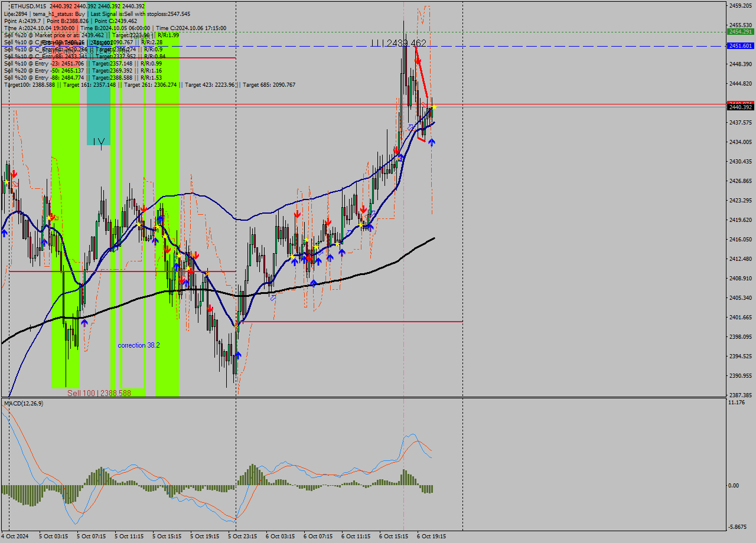Click the '5 Oct 23:15' time axis label
The image size is (756, 543).
(242, 537)
